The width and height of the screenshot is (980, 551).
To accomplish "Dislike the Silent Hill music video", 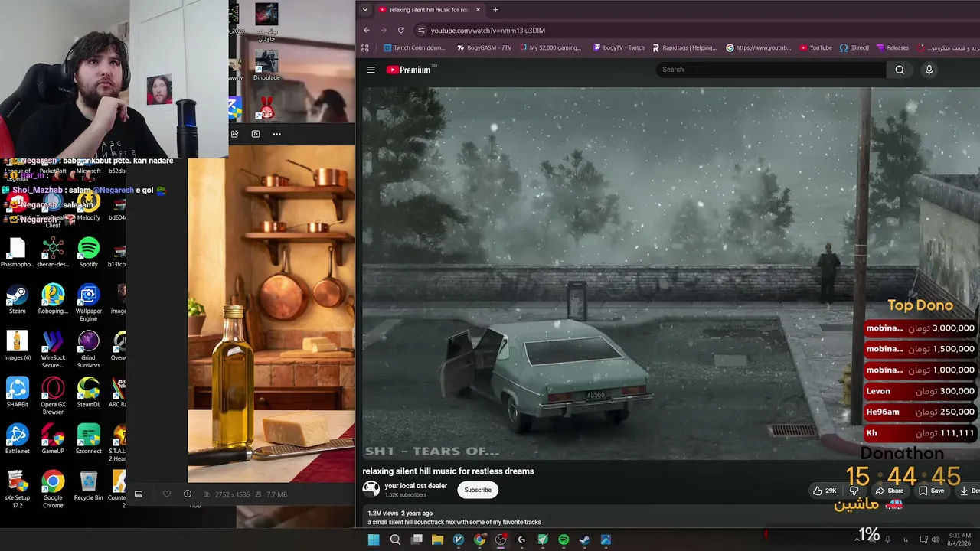I will click(x=854, y=491).
